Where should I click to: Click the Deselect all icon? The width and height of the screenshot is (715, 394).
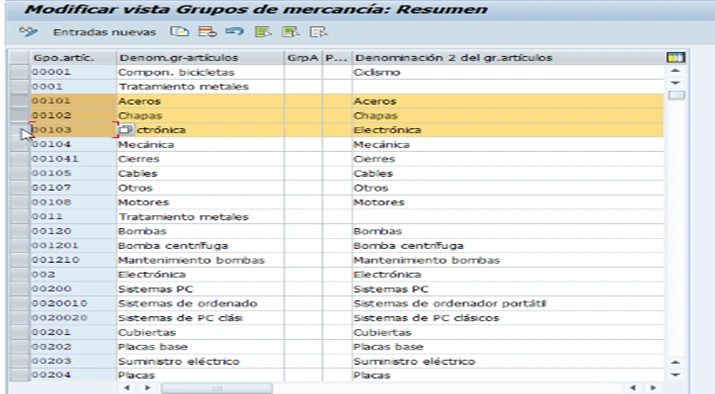(x=318, y=32)
